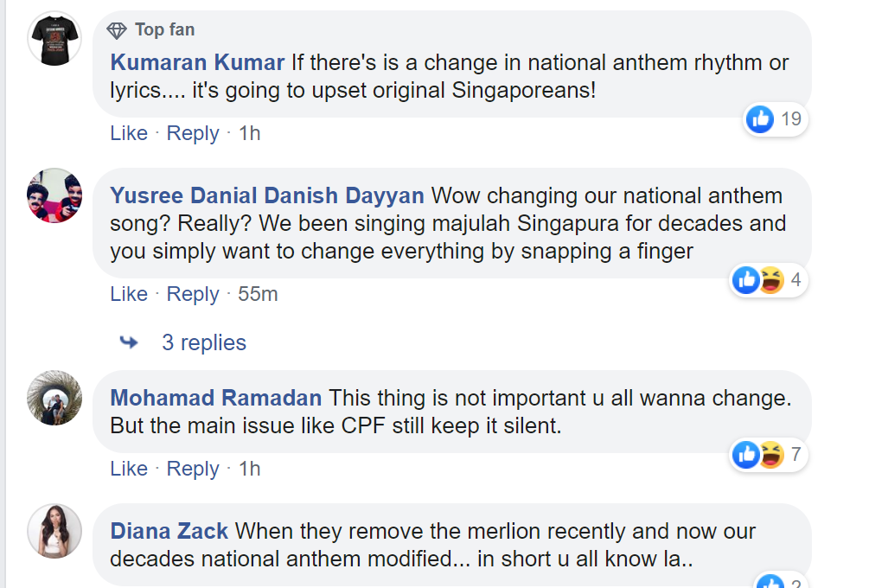Expand the 3 replies thread

tap(203, 342)
